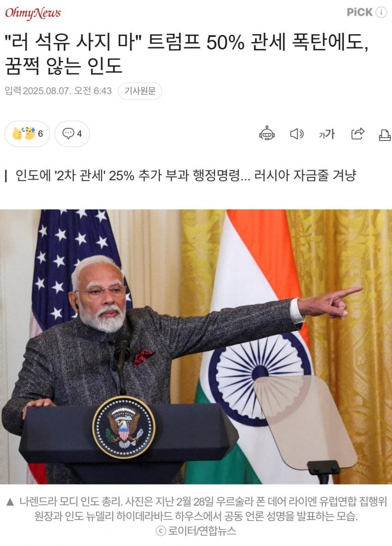
Task: Open the OhmyNews logo
Action: point(33,13)
